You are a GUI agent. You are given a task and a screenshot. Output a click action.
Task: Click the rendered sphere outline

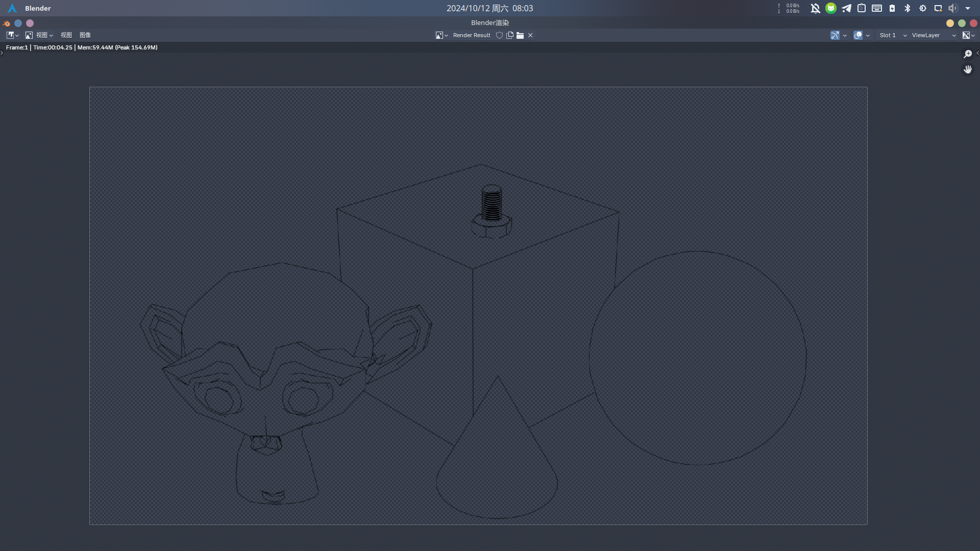point(698,358)
